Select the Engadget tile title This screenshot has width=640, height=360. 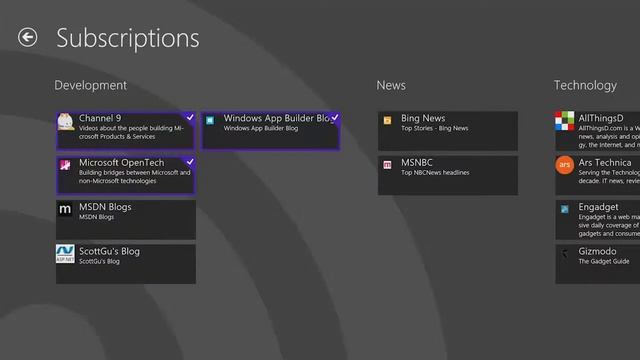(598, 207)
